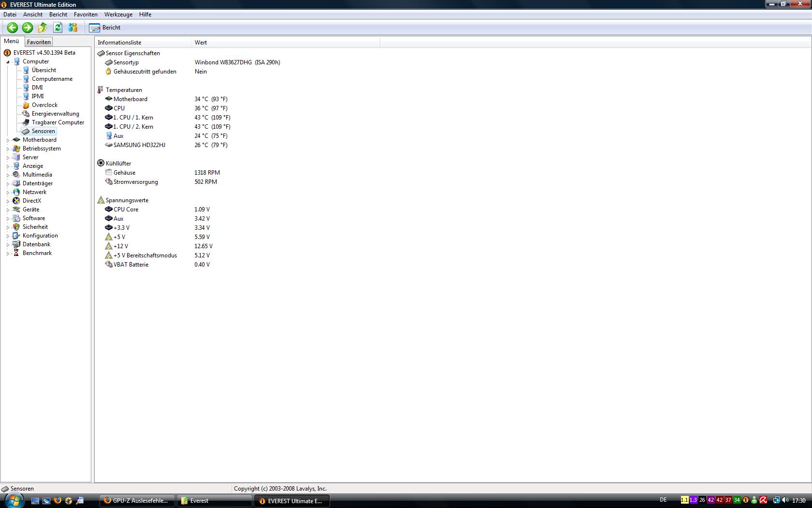Open the Everest folder taskbar button
This screenshot has height=508, width=812.
(214, 501)
